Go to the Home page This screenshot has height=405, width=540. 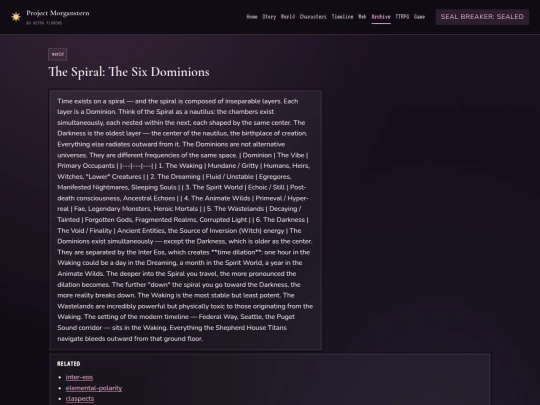(252, 17)
